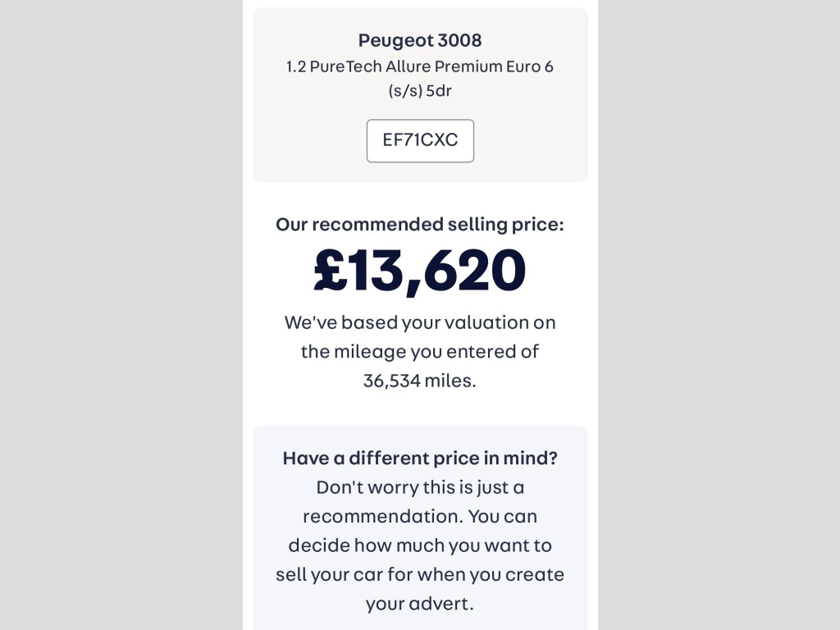Screen dimensions: 840x630
Task: Select "the mileage you entered of" line
Action: 420,352
